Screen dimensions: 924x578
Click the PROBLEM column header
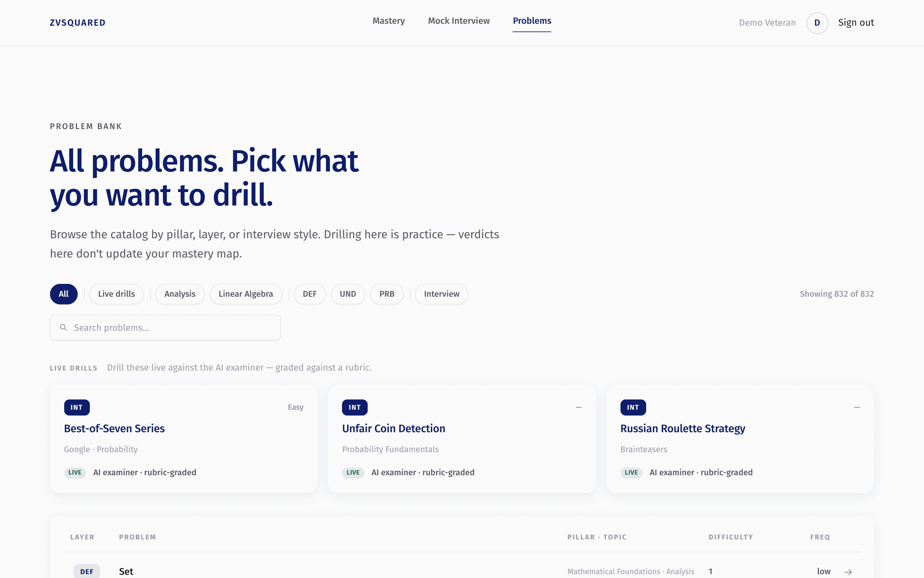pyautogui.click(x=137, y=537)
